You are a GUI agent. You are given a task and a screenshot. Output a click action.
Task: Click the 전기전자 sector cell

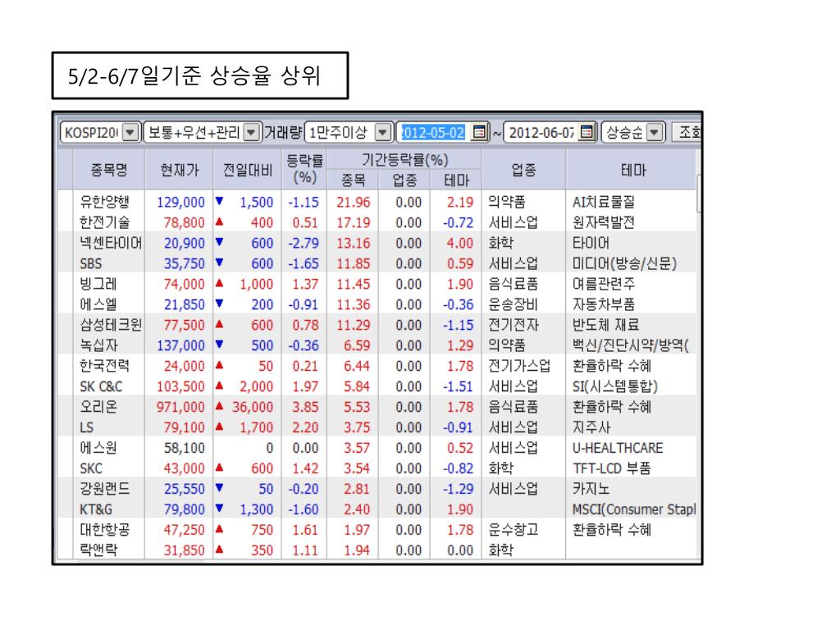pyautogui.click(x=514, y=325)
